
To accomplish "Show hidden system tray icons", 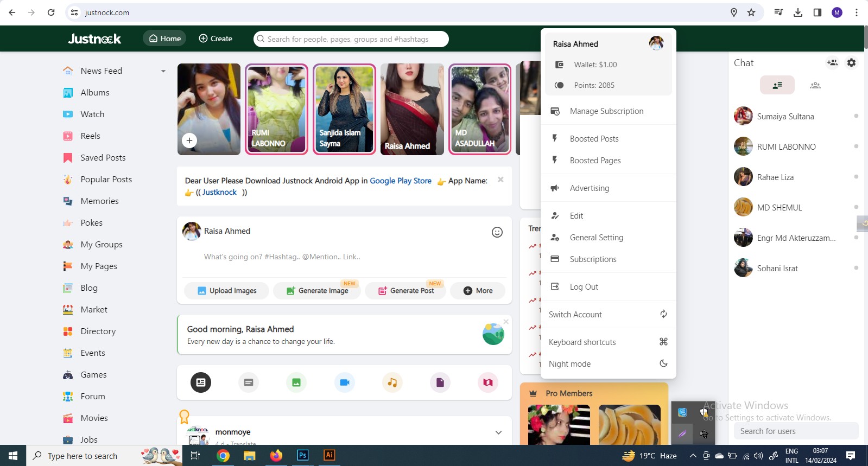I will click(693, 456).
